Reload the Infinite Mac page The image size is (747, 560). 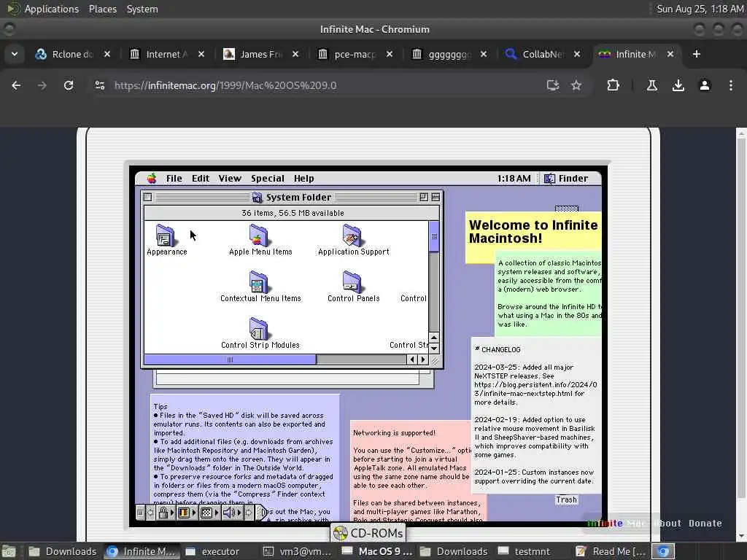point(69,85)
